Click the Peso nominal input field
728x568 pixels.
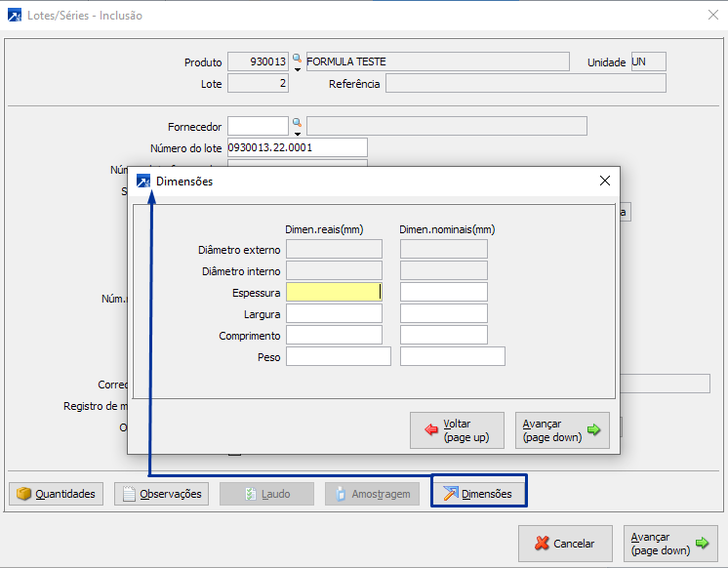452,356
